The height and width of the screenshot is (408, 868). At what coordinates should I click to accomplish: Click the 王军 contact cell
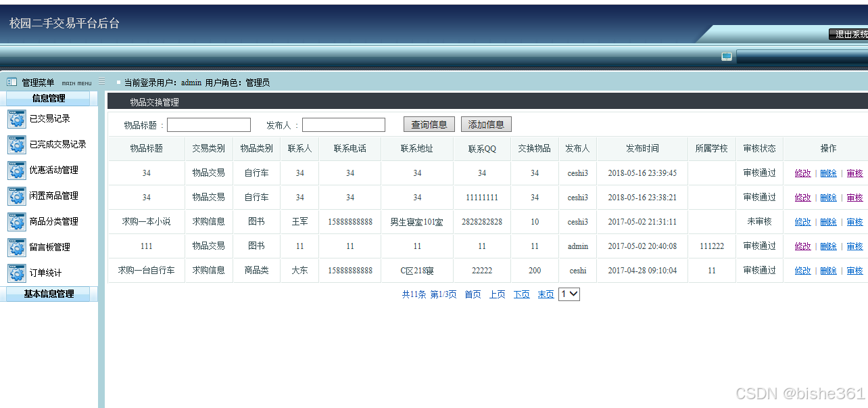coord(299,221)
